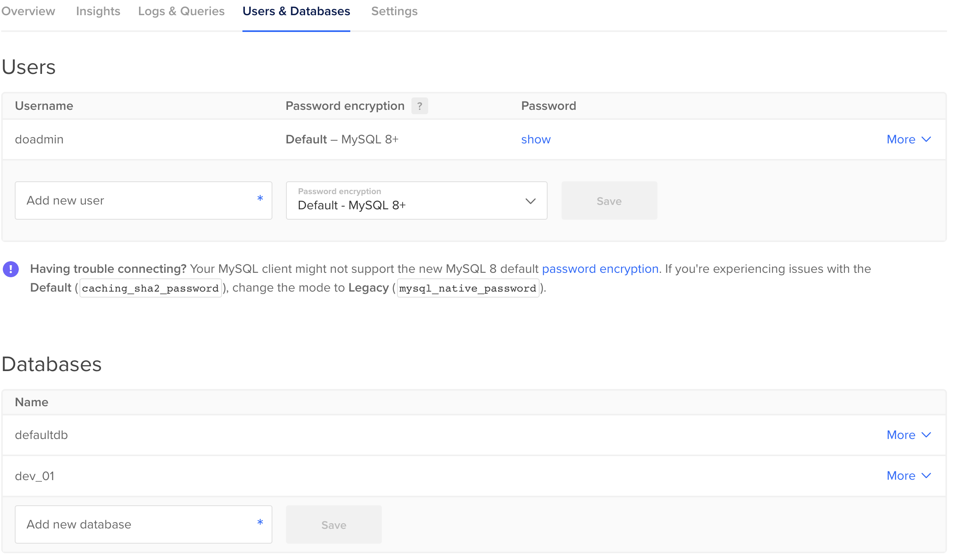Switch to the Insights tab
Screen dimensions: 953x560
coord(98,11)
